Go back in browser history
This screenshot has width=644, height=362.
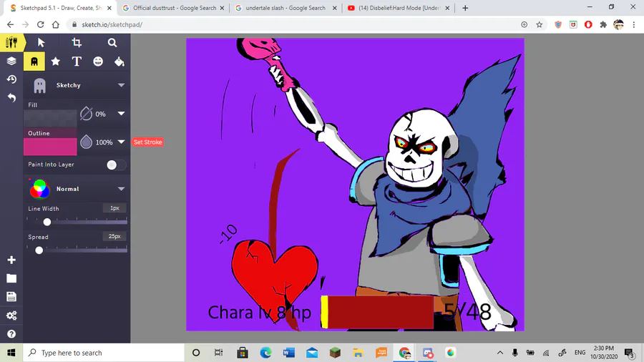(10, 24)
